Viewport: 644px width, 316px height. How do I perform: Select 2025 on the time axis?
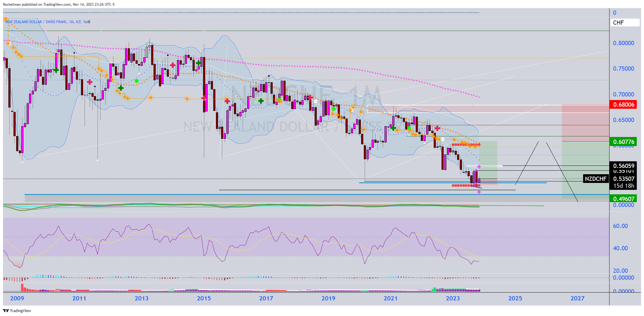coord(515,298)
